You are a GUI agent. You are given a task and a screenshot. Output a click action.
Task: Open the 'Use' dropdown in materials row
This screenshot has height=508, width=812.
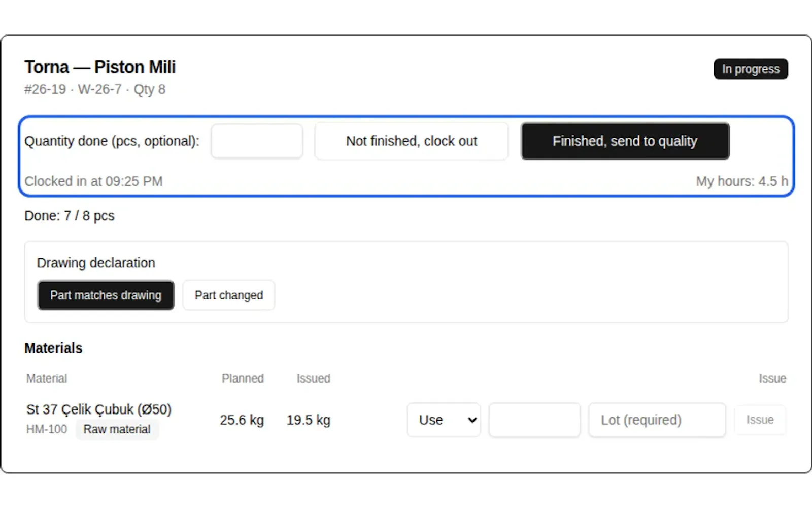[444, 420]
